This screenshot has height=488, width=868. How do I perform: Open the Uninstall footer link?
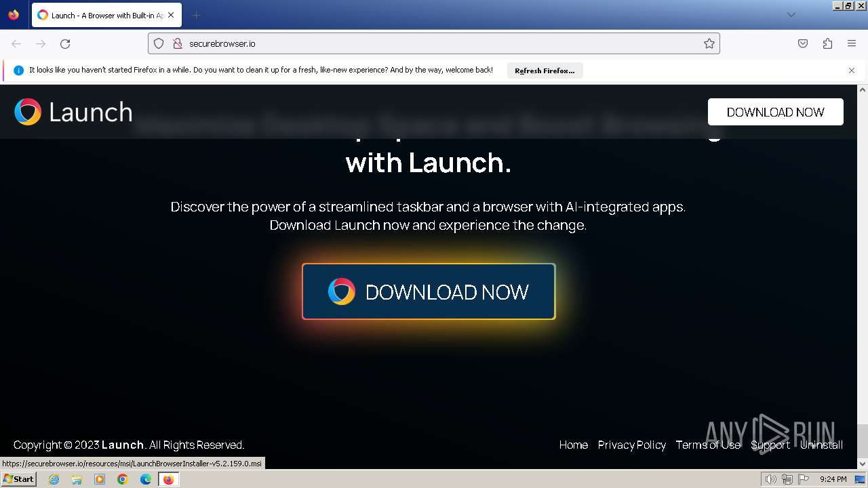[x=822, y=445]
